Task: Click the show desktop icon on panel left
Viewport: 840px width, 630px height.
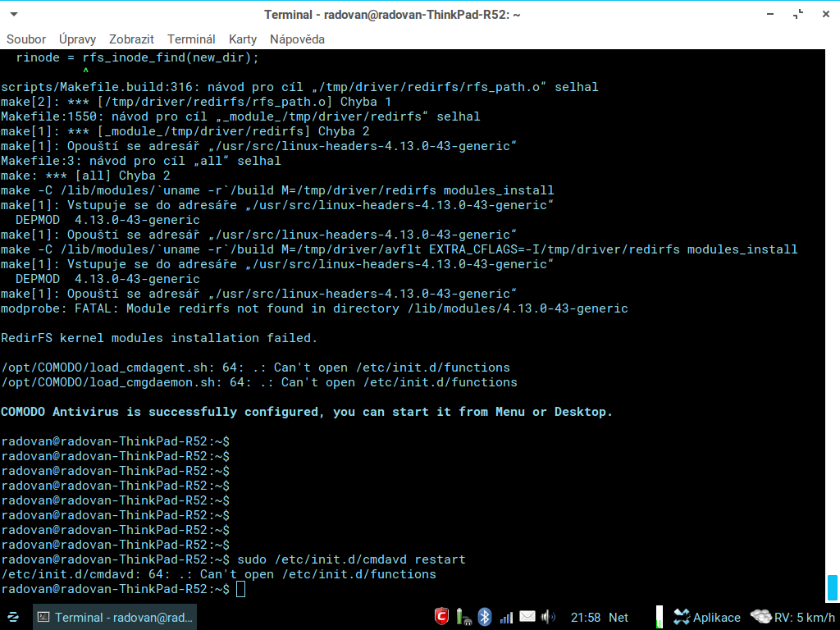Action: tap(13, 618)
